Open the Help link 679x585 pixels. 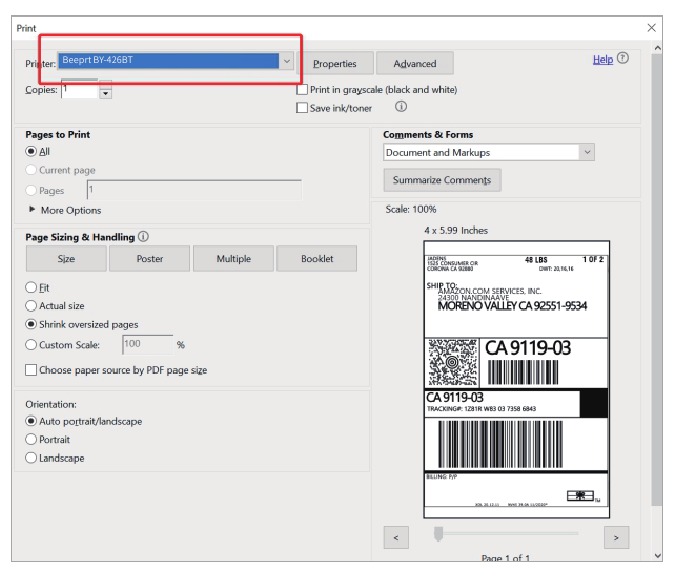click(x=603, y=59)
